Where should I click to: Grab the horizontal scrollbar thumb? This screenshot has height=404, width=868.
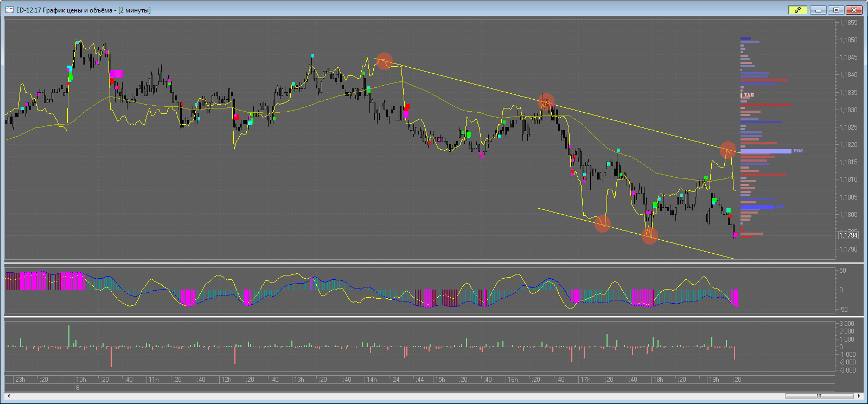(819, 396)
